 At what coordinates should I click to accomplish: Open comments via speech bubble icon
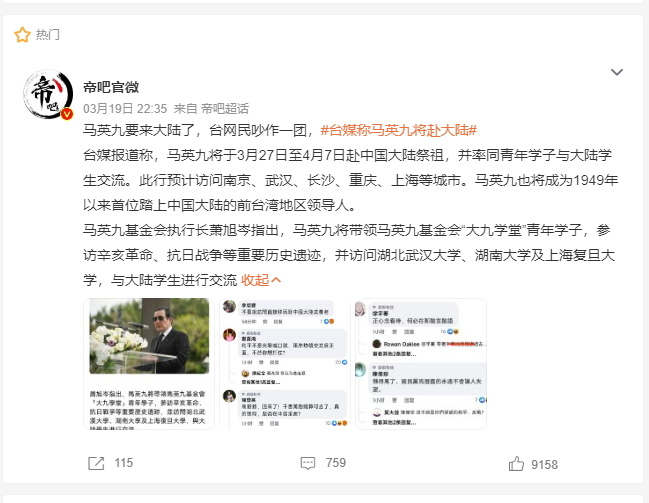pyautogui.click(x=308, y=463)
